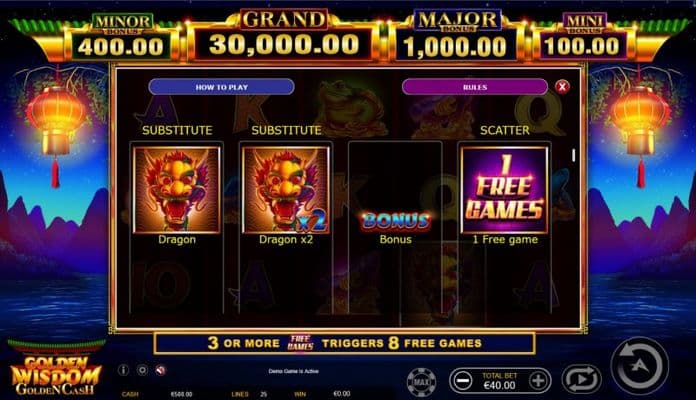
Task: Click the Golden Wisdom game logo
Action: (x=56, y=374)
